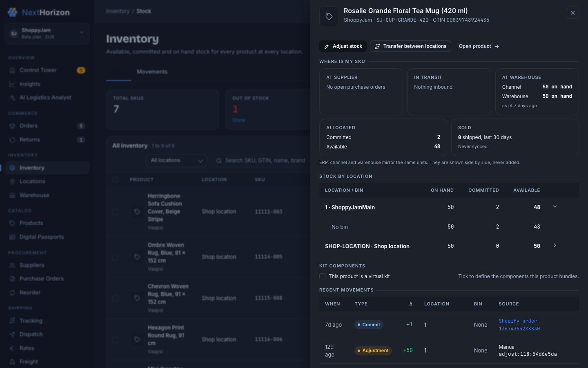This screenshot has height=368, width=588.
Task: Click SKU 11111-003 cell
Action: [268, 212]
